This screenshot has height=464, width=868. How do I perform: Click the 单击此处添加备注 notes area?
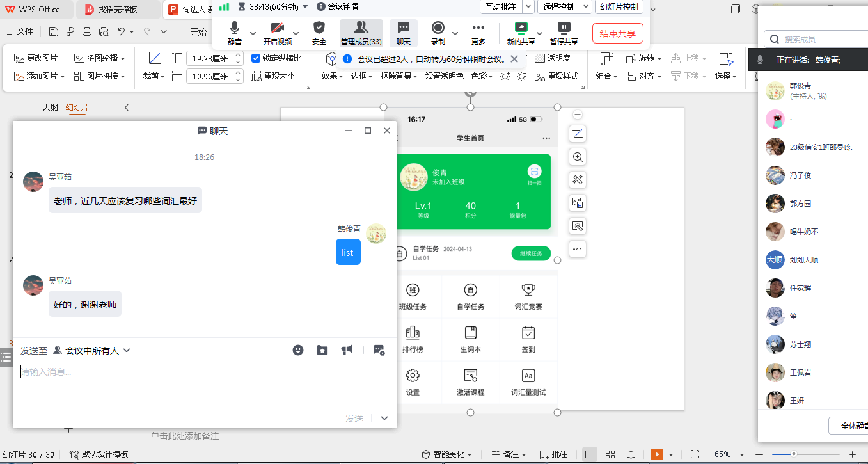(x=185, y=436)
